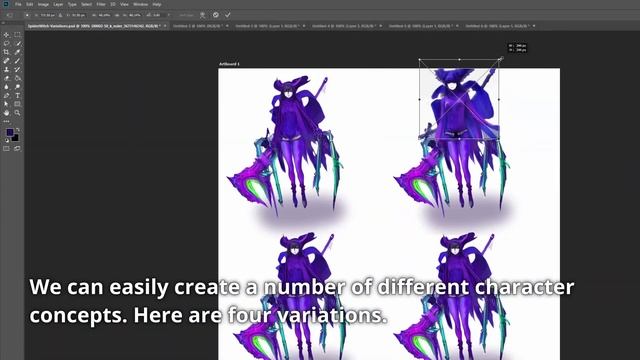Switch to the Untitled-5 document tab

click(421, 26)
